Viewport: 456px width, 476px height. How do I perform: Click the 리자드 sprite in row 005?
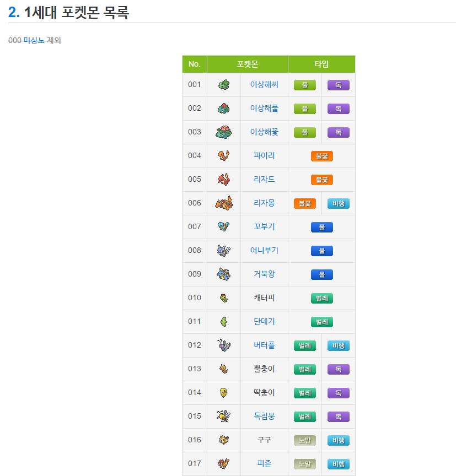click(224, 180)
